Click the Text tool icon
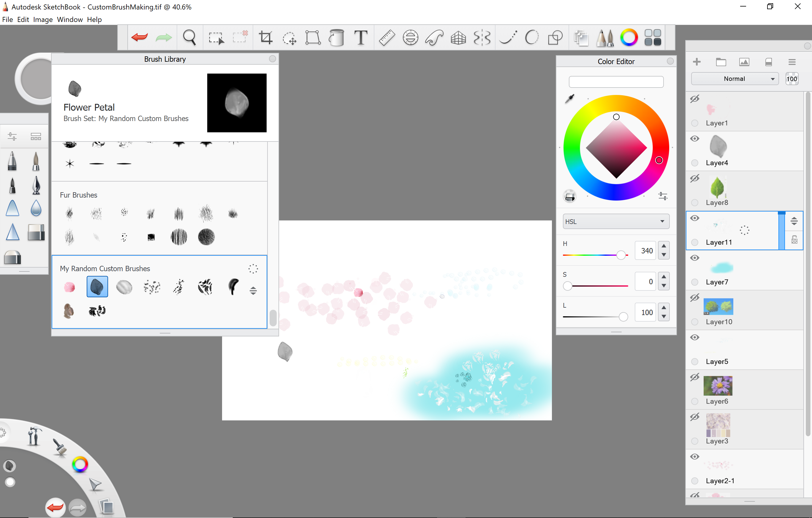The width and height of the screenshot is (812, 518). (360, 37)
